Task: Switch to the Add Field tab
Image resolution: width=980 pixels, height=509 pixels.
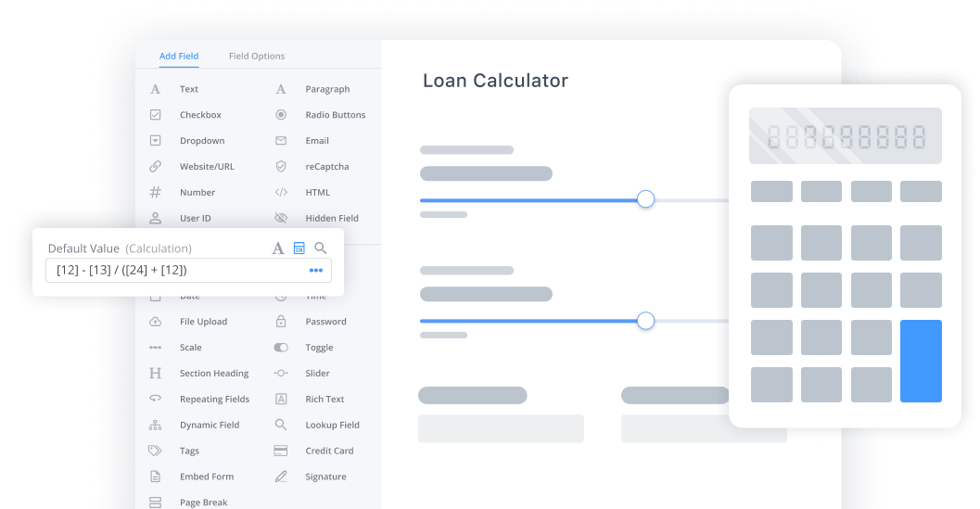Action: pyautogui.click(x=179, y=56)
